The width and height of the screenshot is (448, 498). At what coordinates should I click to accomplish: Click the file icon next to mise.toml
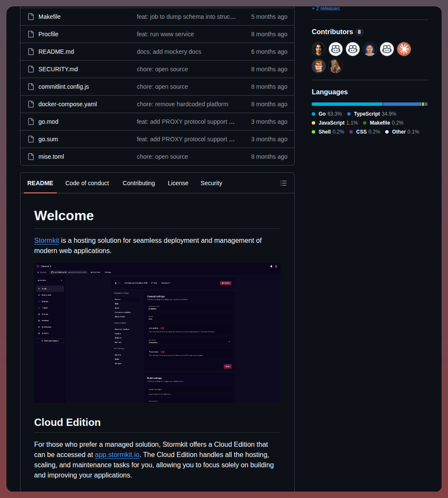click(31, 157)
